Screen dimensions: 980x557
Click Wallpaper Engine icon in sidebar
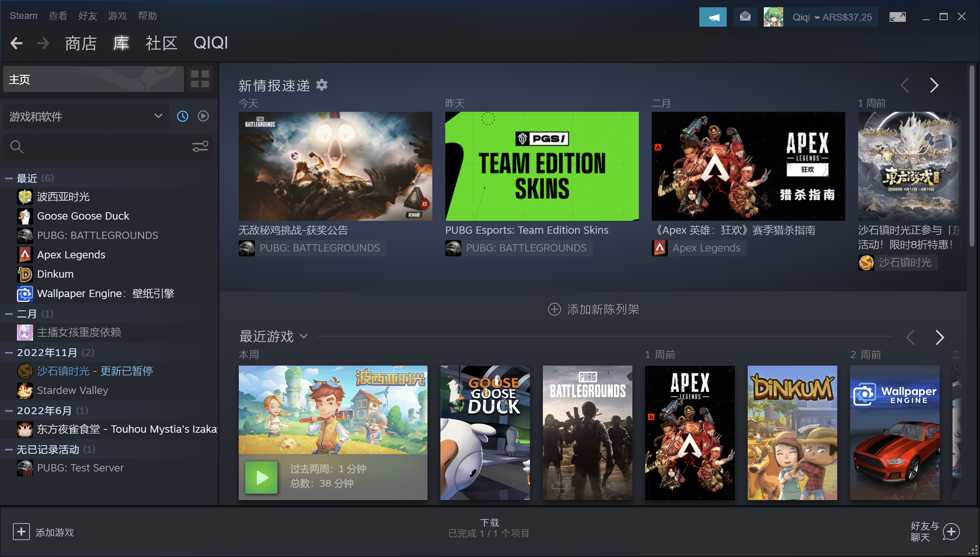click(x=25, y=293)
